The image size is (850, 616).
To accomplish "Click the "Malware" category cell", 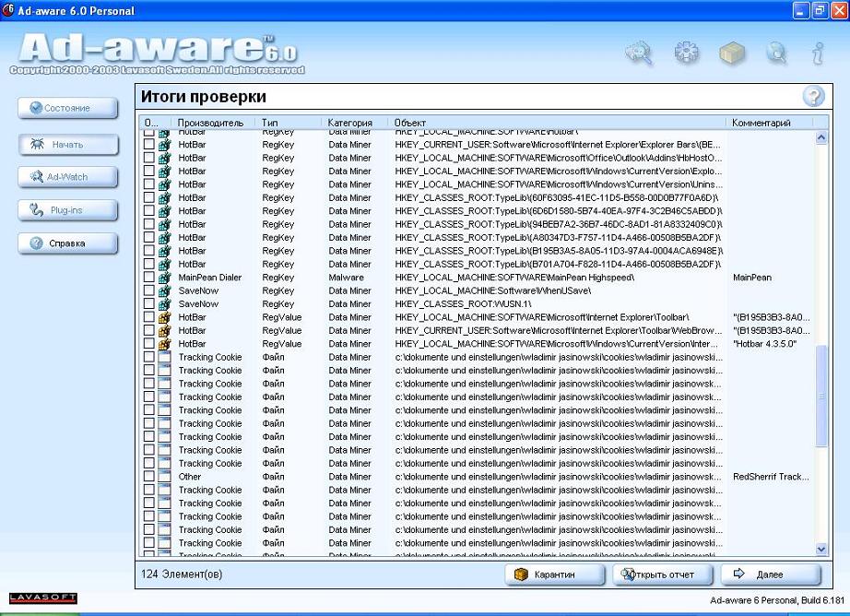I will (346, 278).
